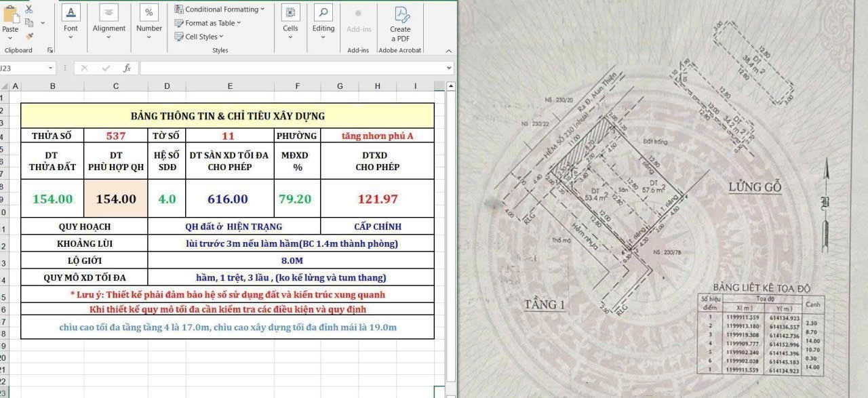
Task: Click the QUY HOẠCH label cell
Action: (84, 226)
